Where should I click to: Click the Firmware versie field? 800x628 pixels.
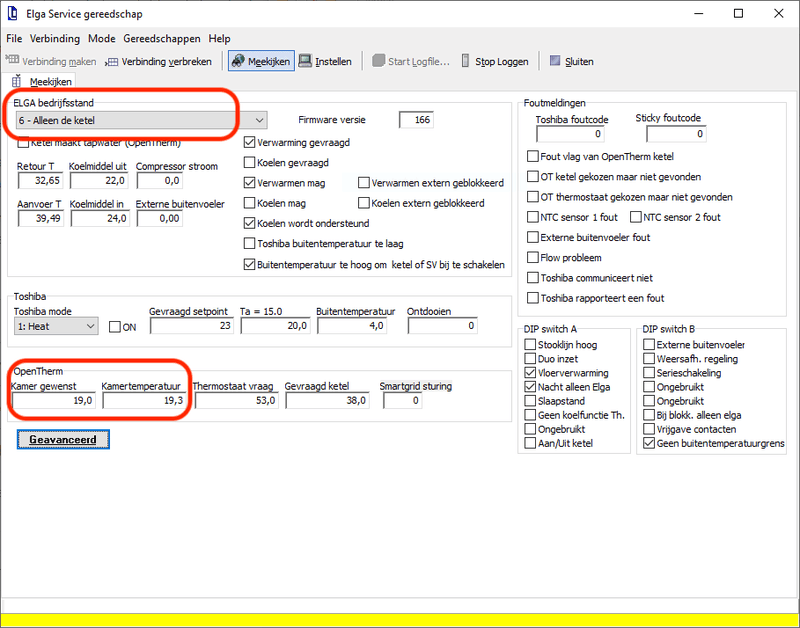pyautogui.click(x=416, y=120)
